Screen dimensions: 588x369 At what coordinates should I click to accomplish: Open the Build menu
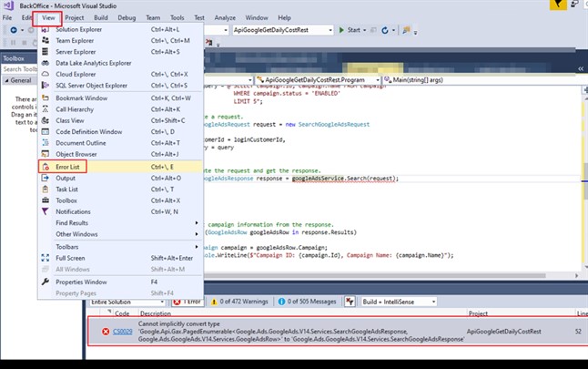[100, 17]
